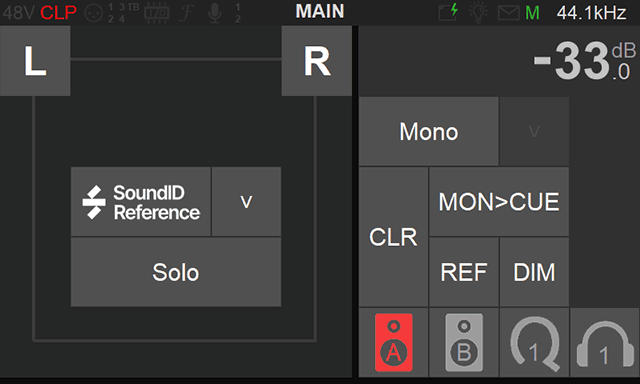
Task: Toggle the DIM button
Action: [x=534, y=272]
